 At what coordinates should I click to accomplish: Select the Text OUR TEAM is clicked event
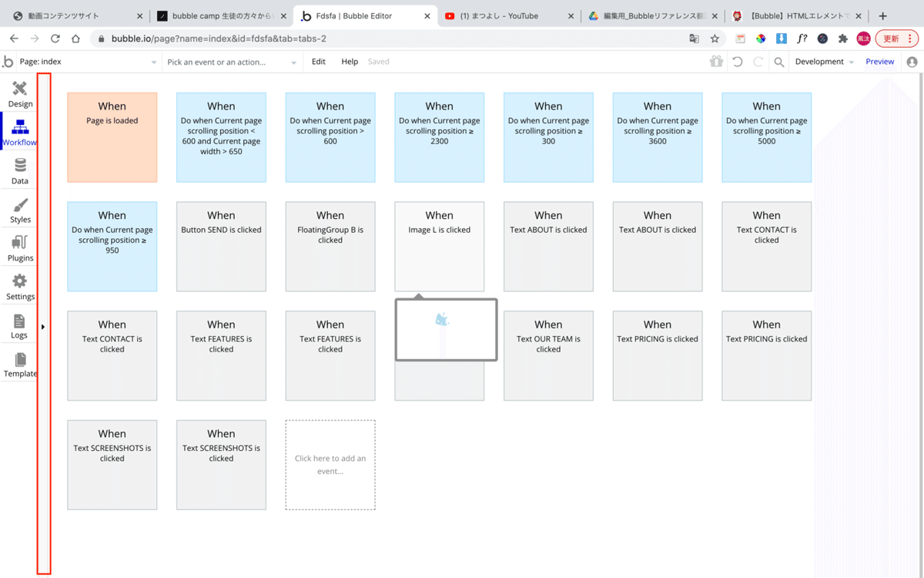click(x=548, y=355)
